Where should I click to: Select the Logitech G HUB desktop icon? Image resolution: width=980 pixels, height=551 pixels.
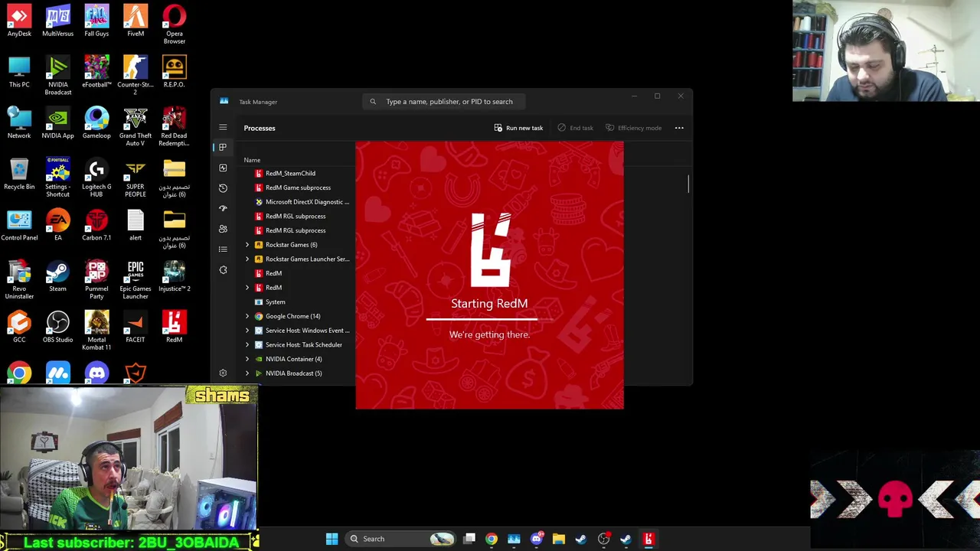96,178
